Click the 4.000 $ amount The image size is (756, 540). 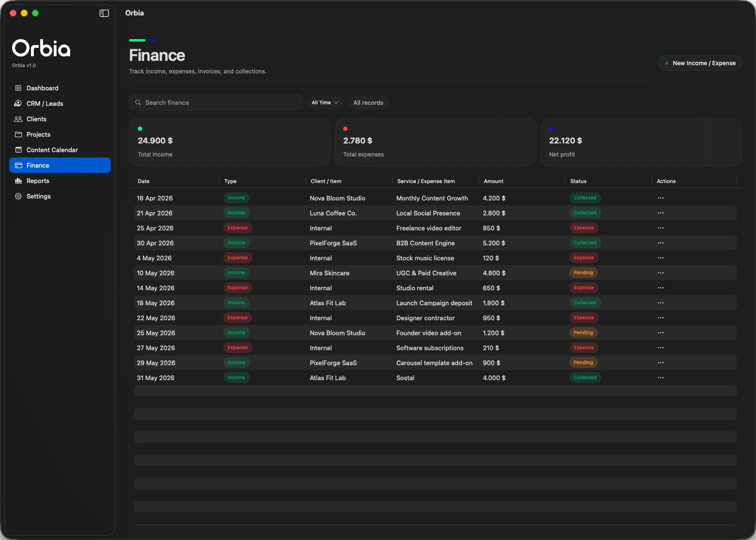tap(494, 378)
